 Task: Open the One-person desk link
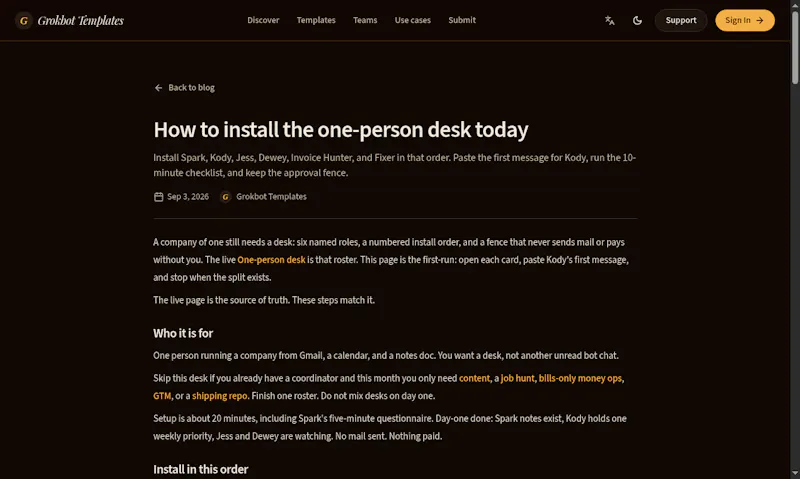[271, 260]
